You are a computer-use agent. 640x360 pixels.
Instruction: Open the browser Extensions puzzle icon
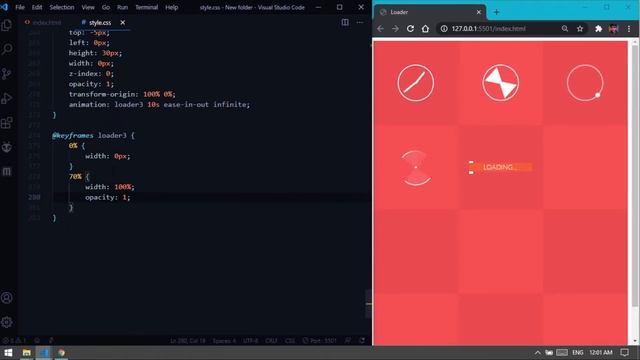[598, 29]
